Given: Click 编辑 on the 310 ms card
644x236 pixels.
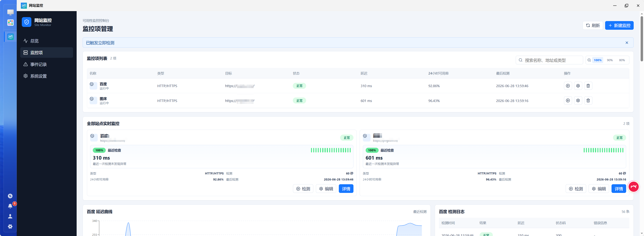Looking at the screenshot, I should coord(326,189).
